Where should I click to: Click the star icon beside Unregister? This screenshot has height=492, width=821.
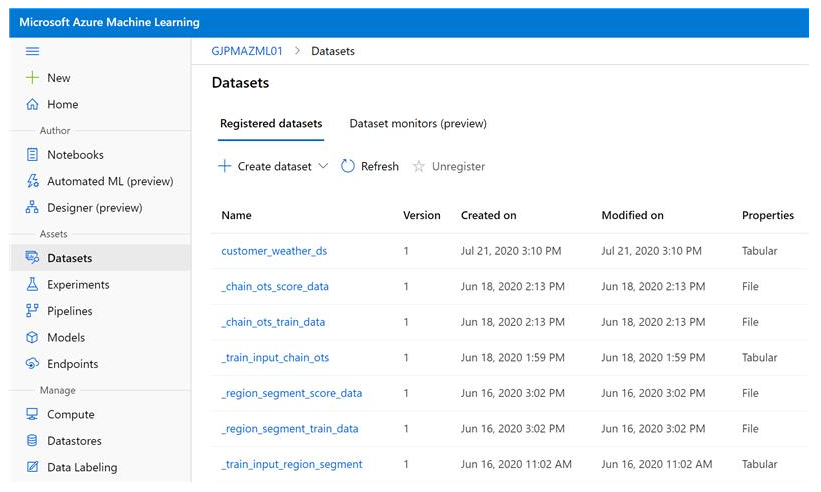[418, 166]
